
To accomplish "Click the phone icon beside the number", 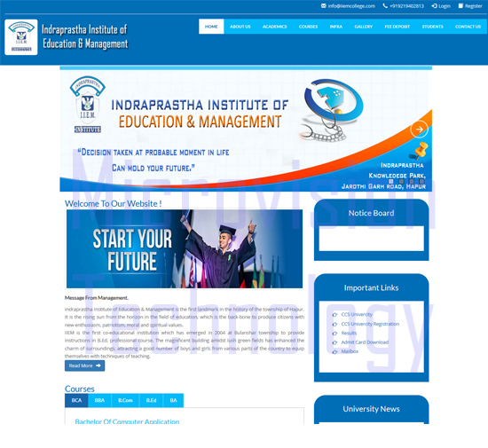I will coord(385,6).
